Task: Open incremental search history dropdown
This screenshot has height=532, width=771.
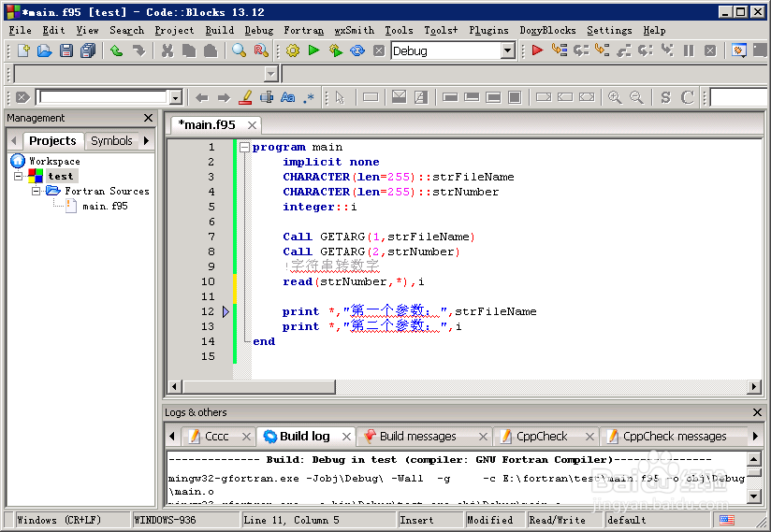Action: (x=175, y=97)
